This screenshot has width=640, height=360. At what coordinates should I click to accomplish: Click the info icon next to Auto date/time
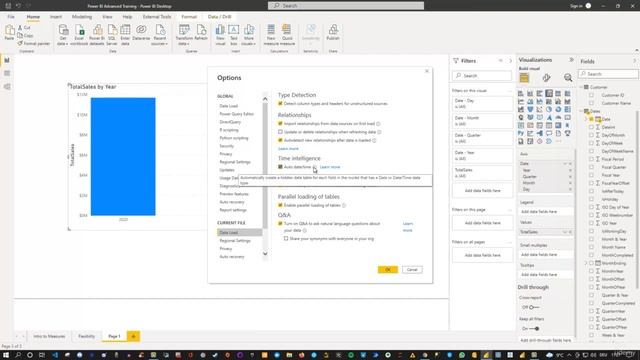click(x=315, y=167)
